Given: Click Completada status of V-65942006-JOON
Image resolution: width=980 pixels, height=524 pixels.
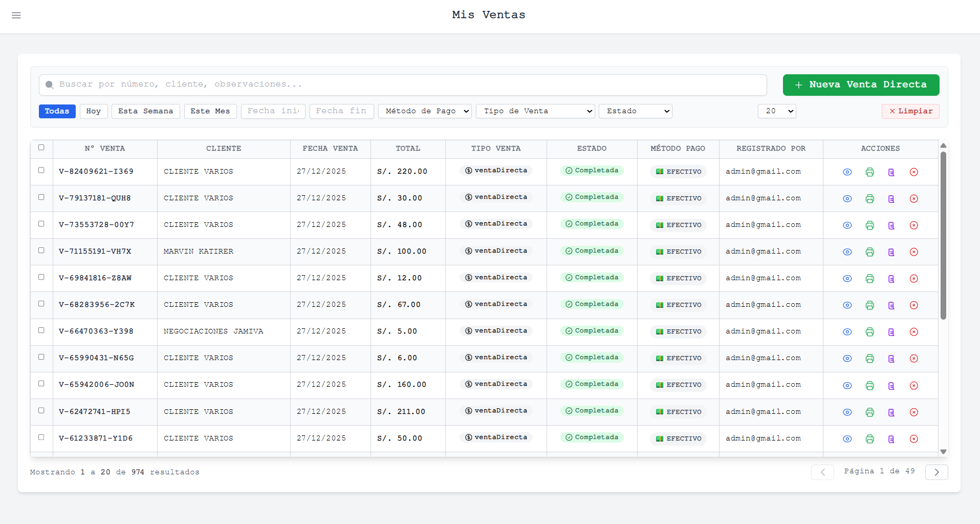Looking at the screenshot, I should (592, 384).
